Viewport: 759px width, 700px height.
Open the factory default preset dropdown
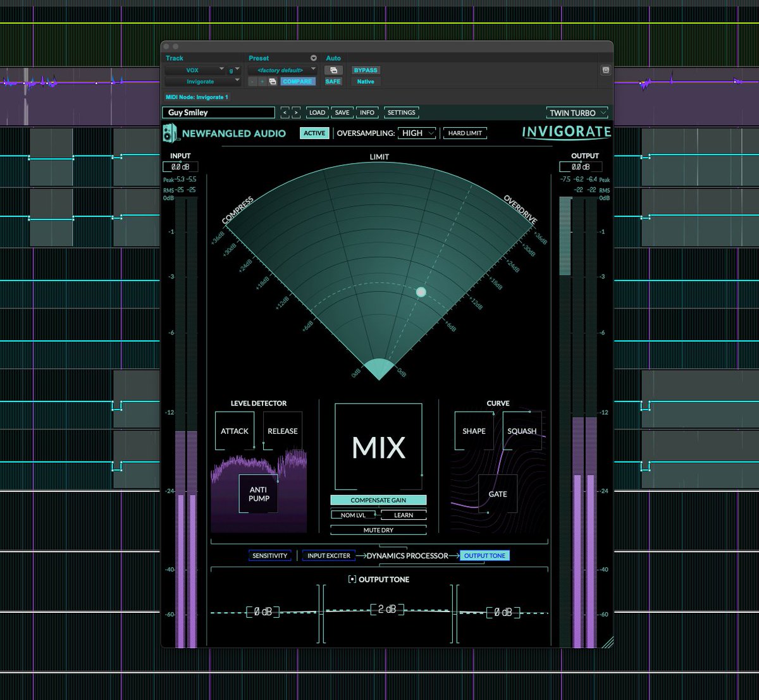pyautogui.click(x=282, y=70)
